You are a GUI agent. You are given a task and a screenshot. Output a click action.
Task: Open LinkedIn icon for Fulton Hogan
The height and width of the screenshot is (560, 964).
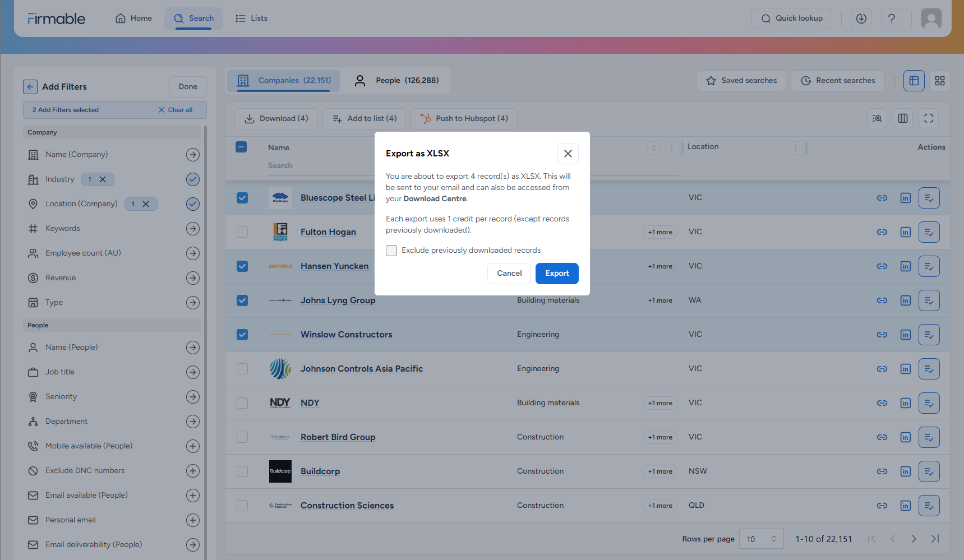tap(906, 232)
